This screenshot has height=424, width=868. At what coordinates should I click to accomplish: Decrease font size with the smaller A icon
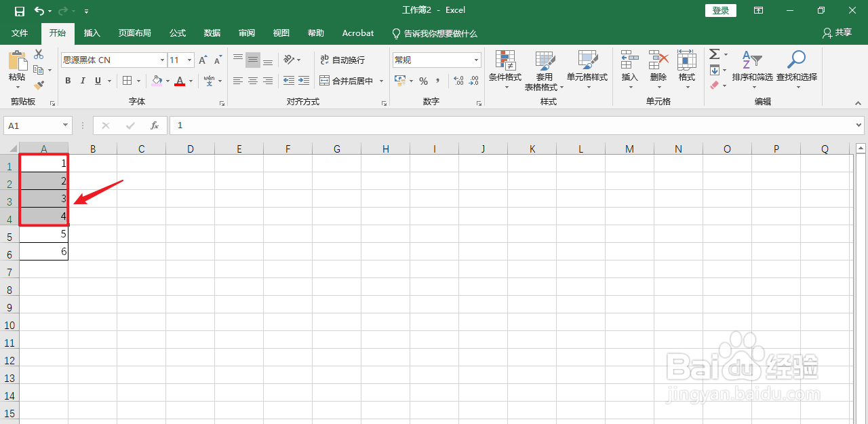[x=218, y=60]
